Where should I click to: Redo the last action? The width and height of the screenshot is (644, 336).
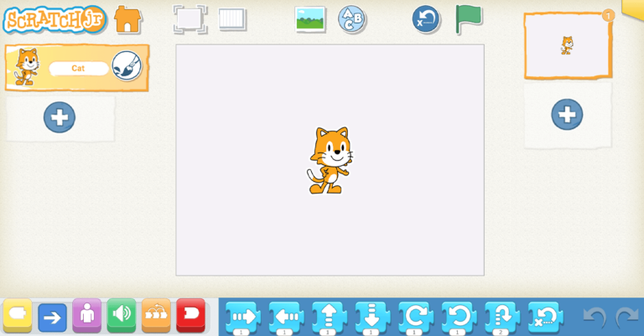pos(626,317)
